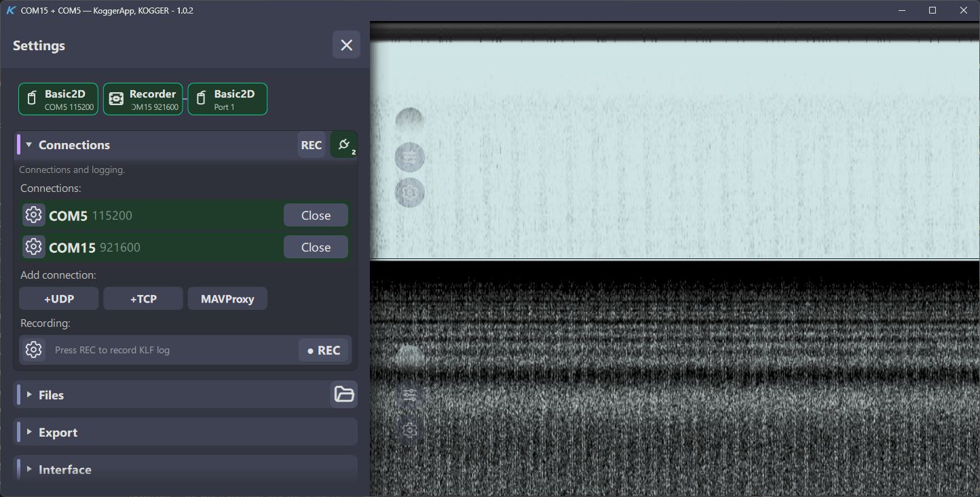Open the MAVProxy connection option

coord(227,298)
